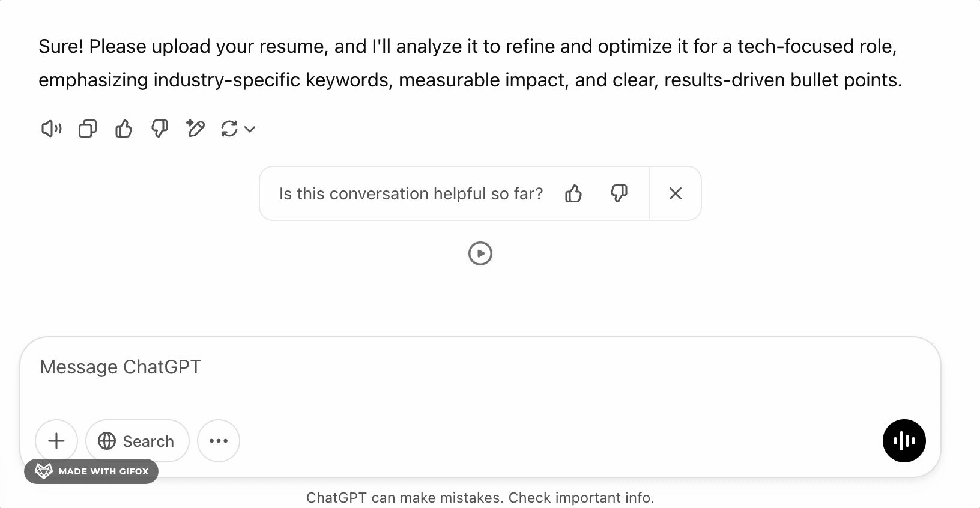Dismiss the conversation feedback prompt
The height and width of the screenshot is (508, 980).
[x=676, y=193]
